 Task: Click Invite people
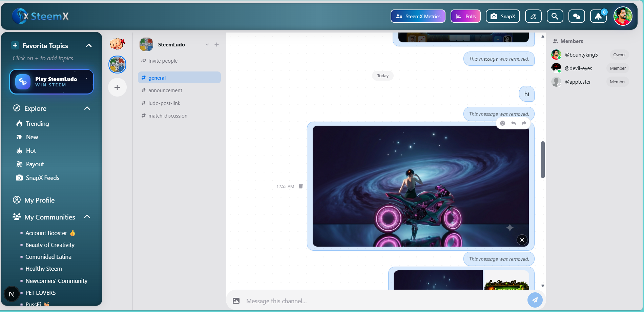coord(160,61)
